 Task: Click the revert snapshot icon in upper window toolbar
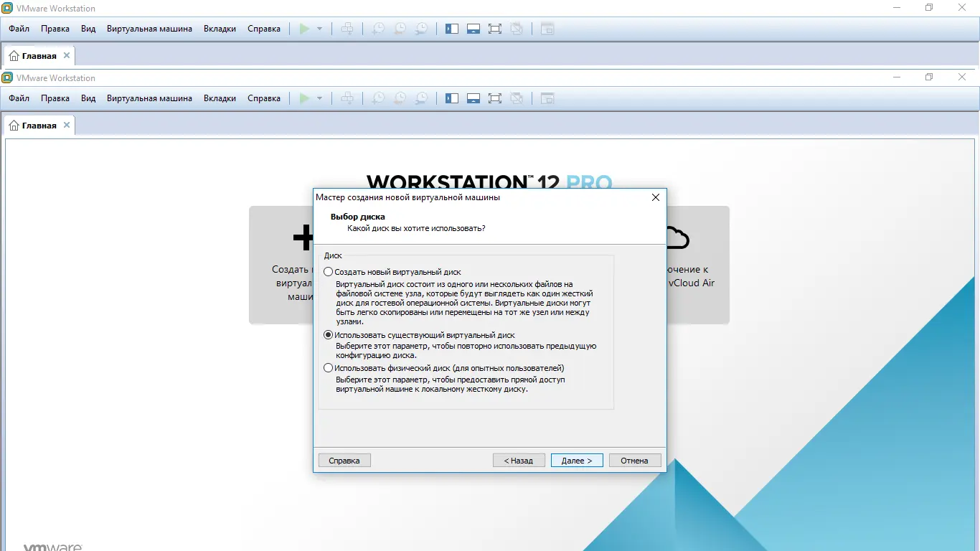pyautogui.click(x=400, y=29)
